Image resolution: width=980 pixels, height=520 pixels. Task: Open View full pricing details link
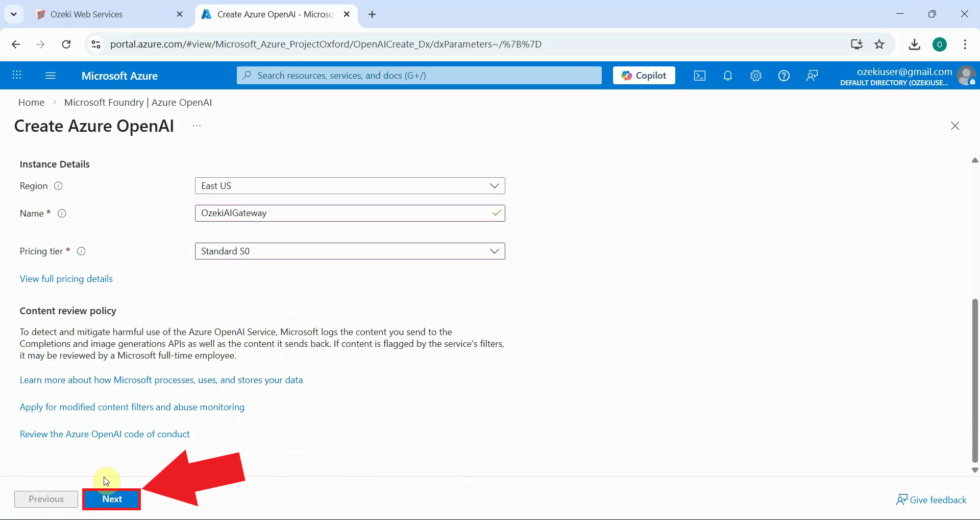(x=66, y=279)
